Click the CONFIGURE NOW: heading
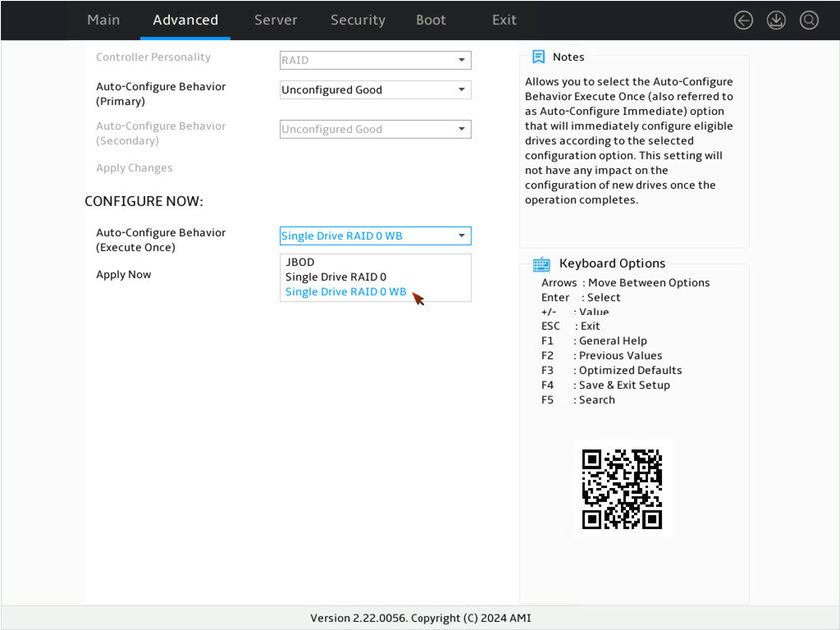This screenshot has width=840, height=630. point(144,201)
